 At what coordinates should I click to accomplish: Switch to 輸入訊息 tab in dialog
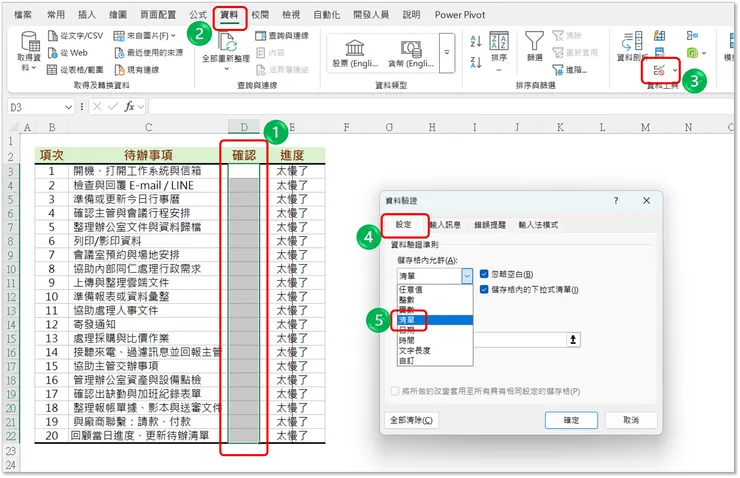point(446,225)
